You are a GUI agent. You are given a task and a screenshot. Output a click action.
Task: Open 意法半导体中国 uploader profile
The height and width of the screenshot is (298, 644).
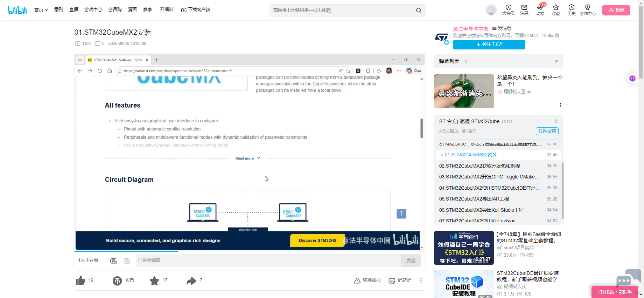470,29
